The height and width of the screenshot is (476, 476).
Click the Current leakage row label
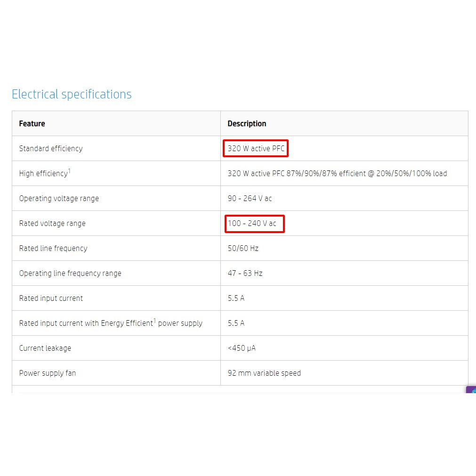pyautogui.click(x=45, y=348)
